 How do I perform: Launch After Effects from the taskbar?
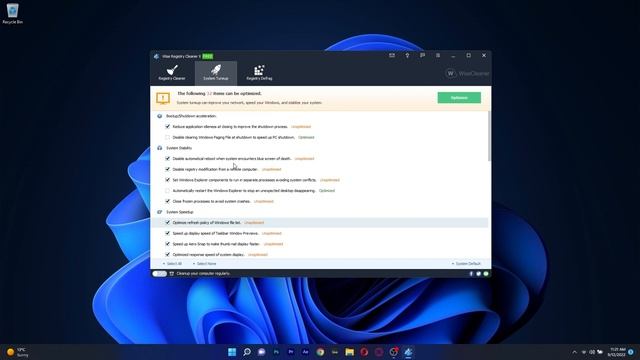[305, 352]
